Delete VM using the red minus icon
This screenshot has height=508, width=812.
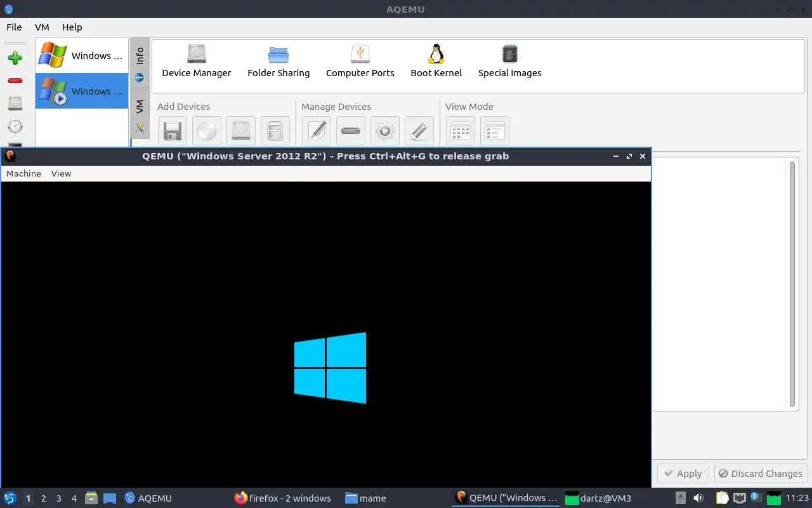[15, 81]
